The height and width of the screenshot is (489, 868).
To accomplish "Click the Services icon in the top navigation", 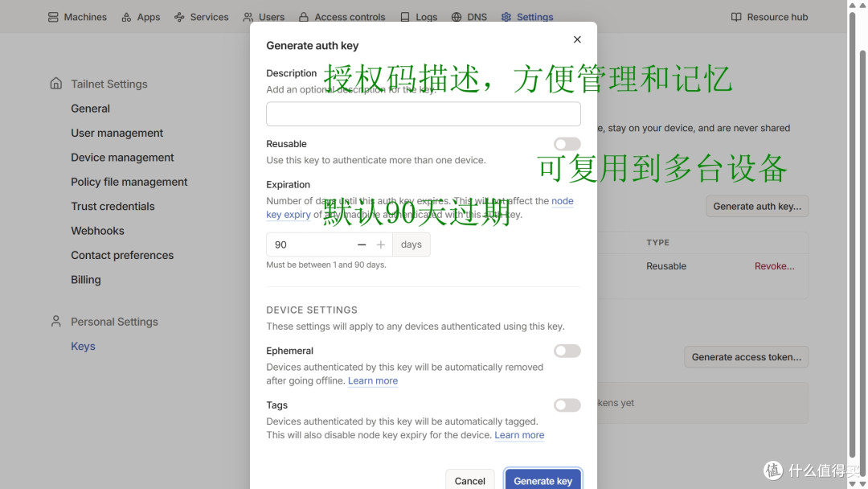I will tap(179, 17).
